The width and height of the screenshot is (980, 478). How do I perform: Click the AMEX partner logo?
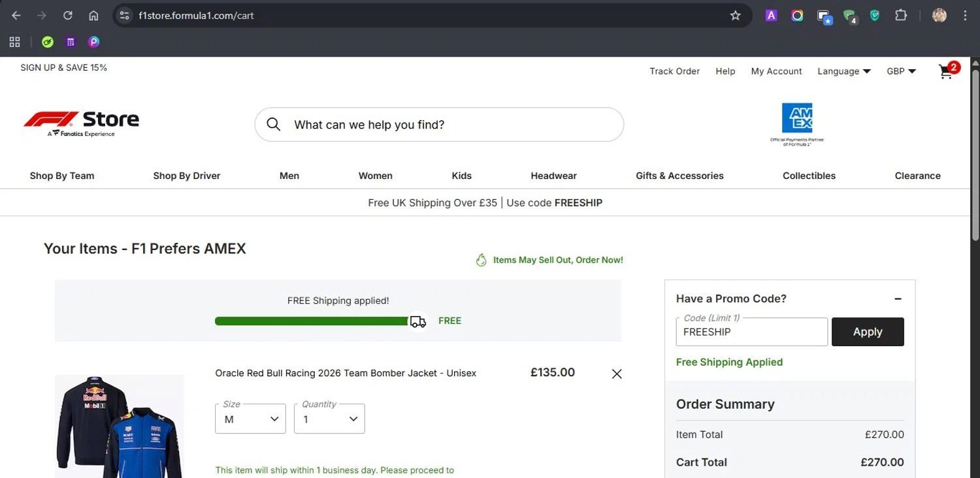[x=797, y=124]
